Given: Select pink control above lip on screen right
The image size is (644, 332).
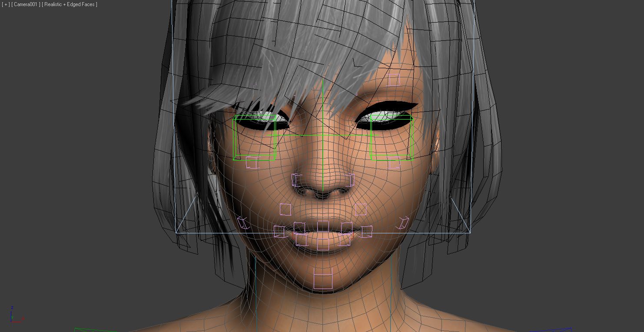Looking at the screenshot, I should tap(360, 209).
